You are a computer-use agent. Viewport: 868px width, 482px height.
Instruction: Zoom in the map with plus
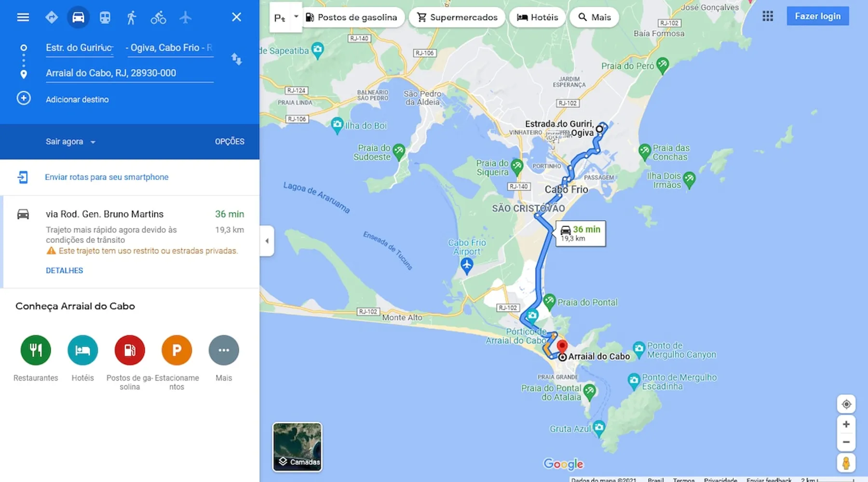point(846,424)
